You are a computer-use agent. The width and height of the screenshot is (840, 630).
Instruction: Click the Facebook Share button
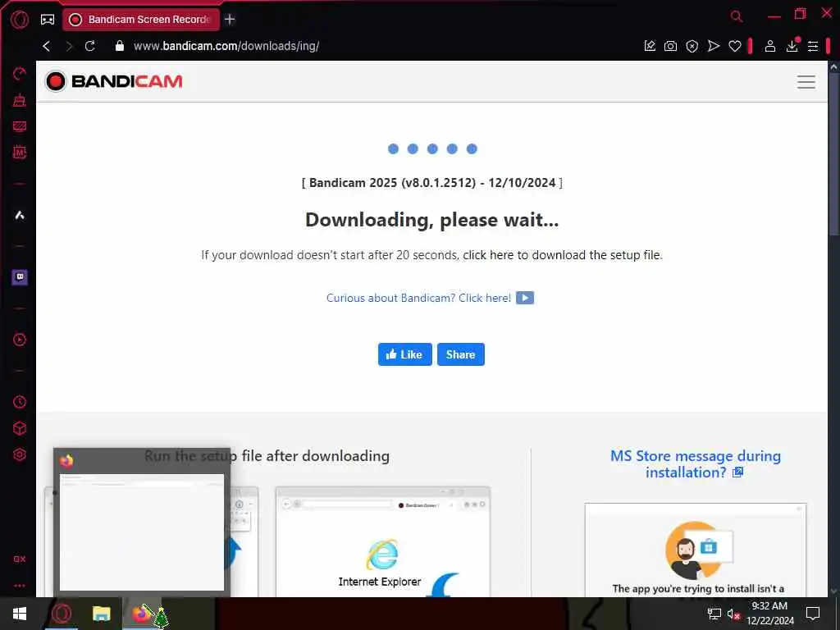[x=461, y=354]
